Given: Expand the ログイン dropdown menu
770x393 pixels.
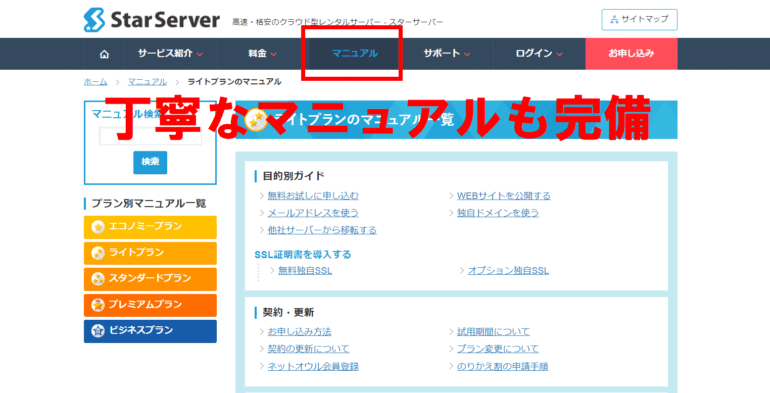Looking at the screenshot, I should pos(539,54).
